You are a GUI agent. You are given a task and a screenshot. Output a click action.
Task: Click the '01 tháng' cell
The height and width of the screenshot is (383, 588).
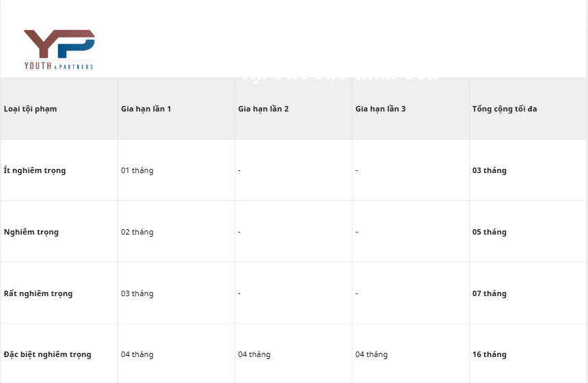pos(137,170)
